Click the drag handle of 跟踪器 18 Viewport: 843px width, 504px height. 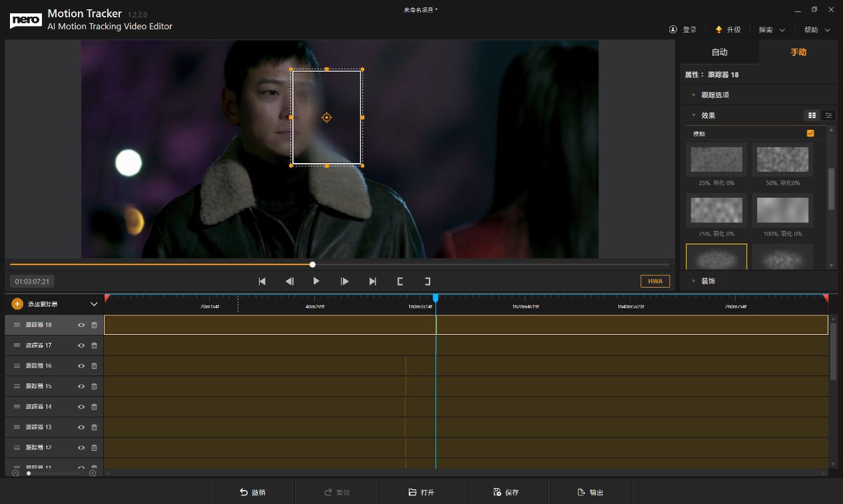[x=17, y=325]
